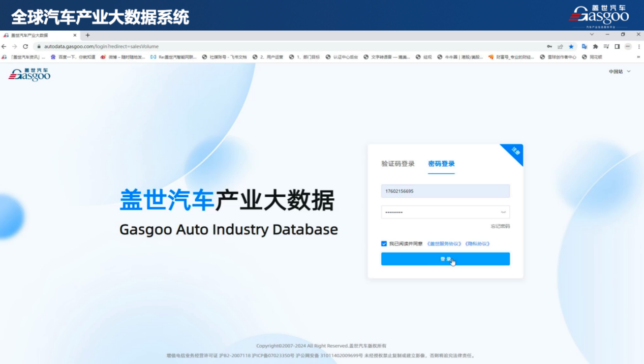Open the 社媒账号 - 飞书文档 bookmark
This screenshot has height=364, width=644.
[224, 57]
